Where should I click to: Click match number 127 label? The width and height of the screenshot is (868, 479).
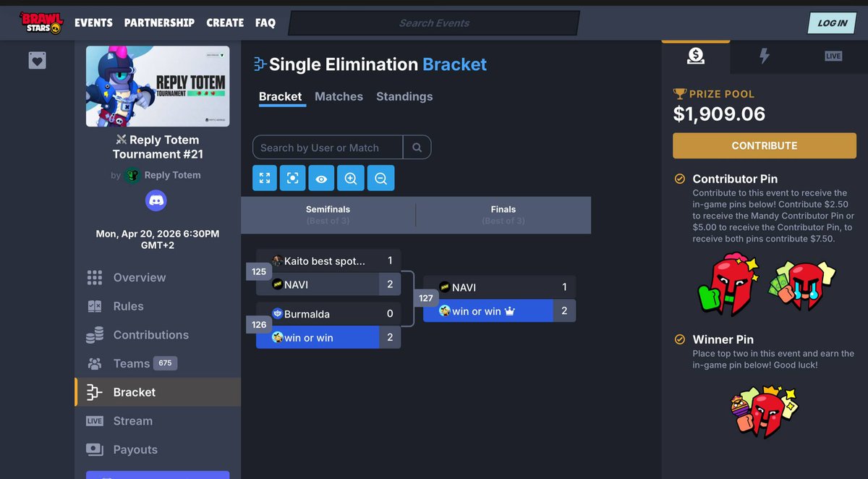[x=425, y=298]
